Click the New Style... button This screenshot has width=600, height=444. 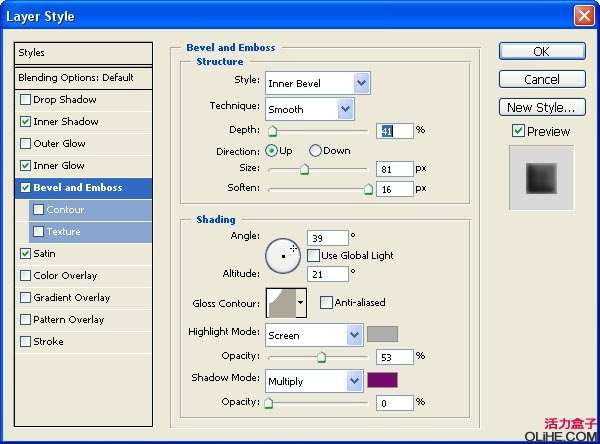click(541, 107)
